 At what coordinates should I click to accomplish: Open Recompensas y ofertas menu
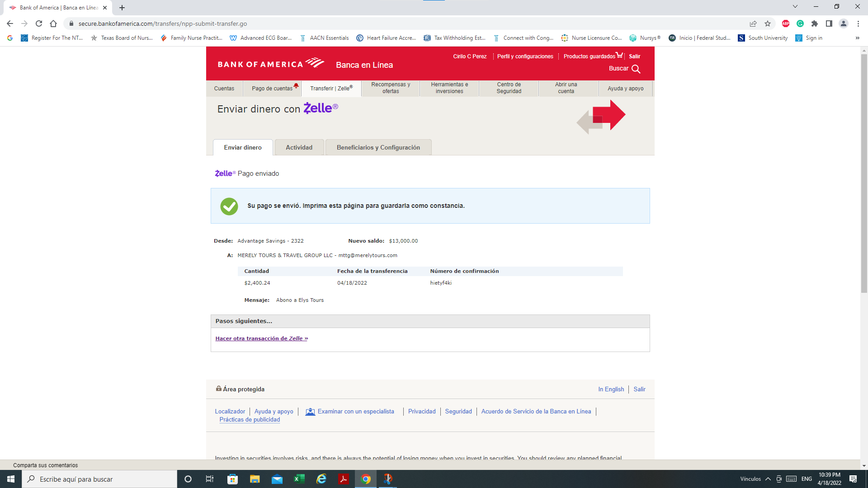tap(391, 88)
